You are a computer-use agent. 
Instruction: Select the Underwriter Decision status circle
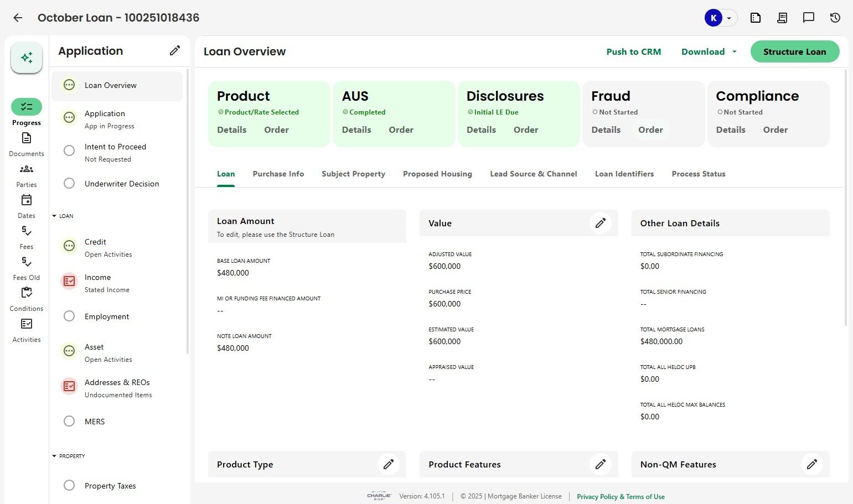point(69,183)
